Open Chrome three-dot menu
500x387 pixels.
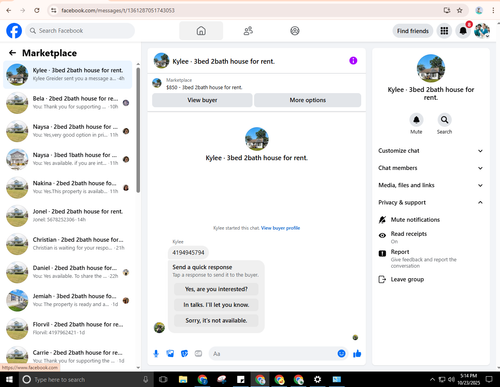point(493,10)
